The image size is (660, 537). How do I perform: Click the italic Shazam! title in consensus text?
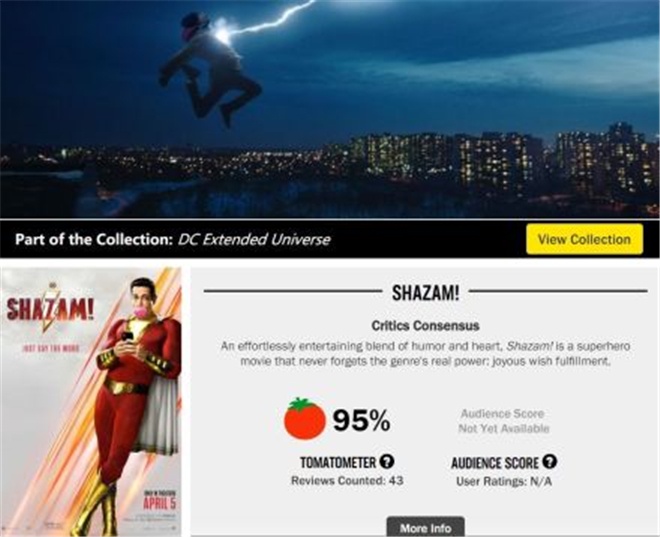click(x=530, y=346)
